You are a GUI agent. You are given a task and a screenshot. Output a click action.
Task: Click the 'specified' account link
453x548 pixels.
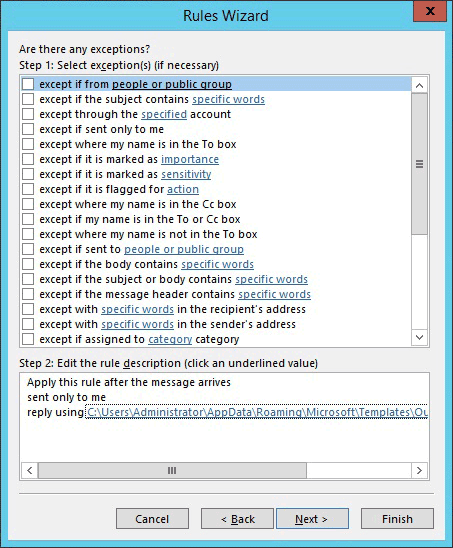pos(164,114)
